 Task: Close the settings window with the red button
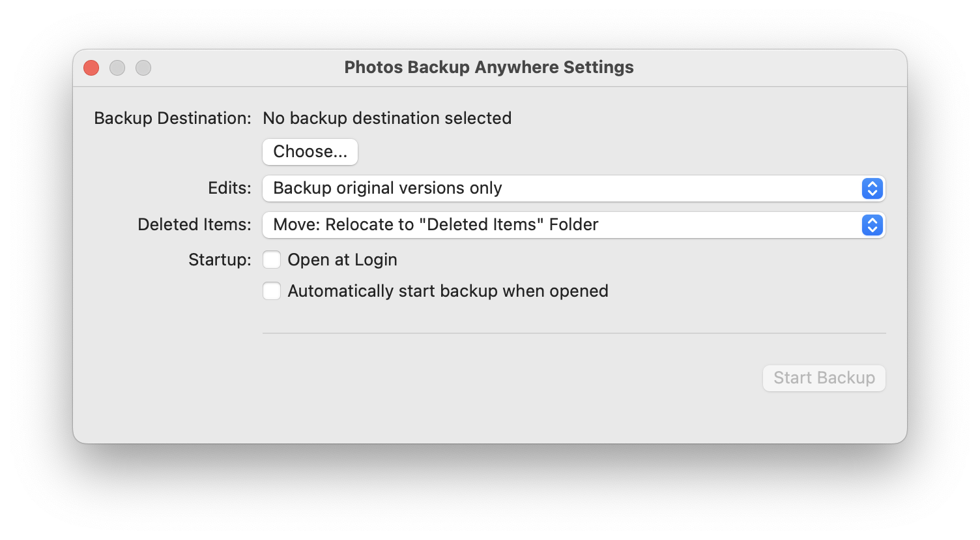pos(91,68)
